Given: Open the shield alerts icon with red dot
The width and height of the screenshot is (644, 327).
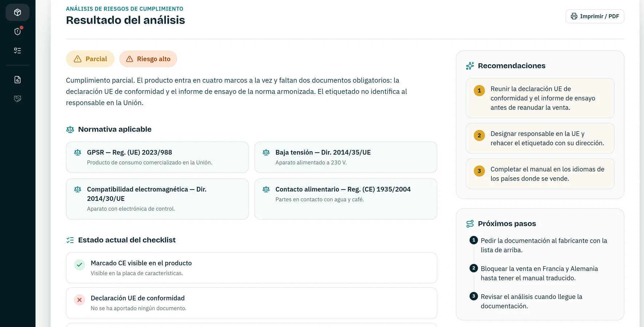Looking at the screenshot, I should 17,32.
